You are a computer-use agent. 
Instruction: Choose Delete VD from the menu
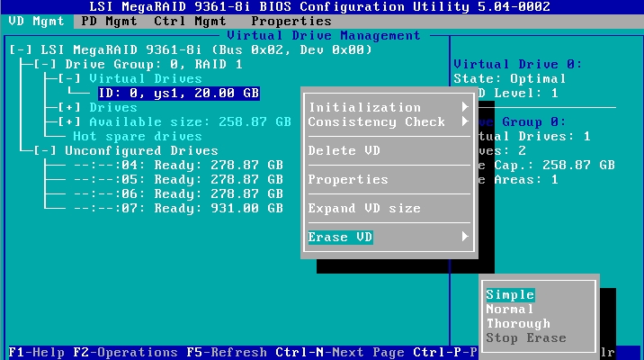(344, 151)
